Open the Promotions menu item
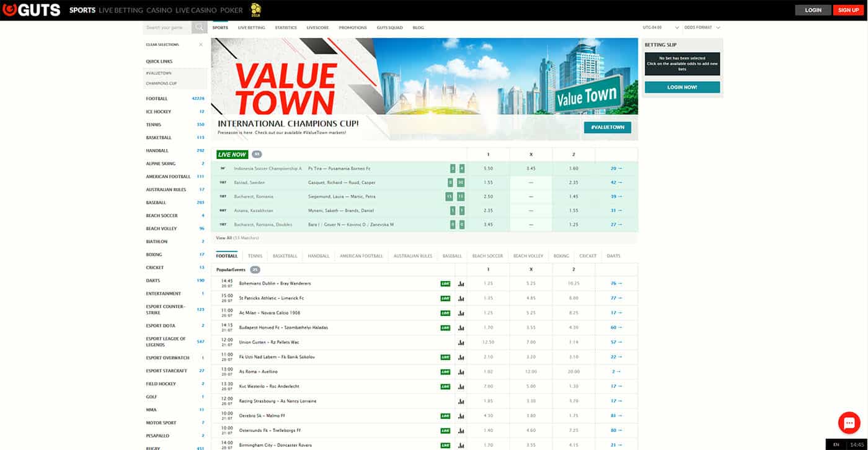Image resolution: width=868 pixels, height=450 pixels. [353, 28]
